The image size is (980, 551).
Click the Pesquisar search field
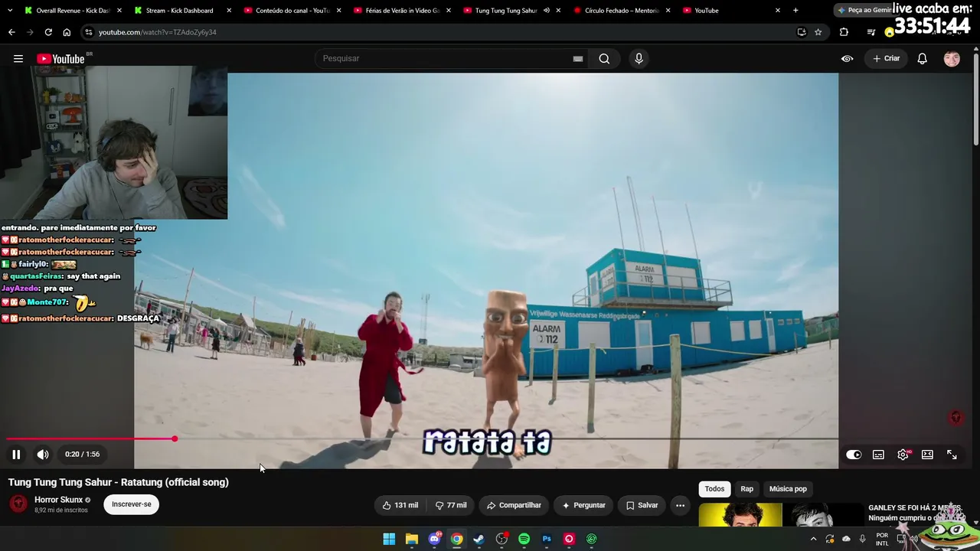(444, 59)
